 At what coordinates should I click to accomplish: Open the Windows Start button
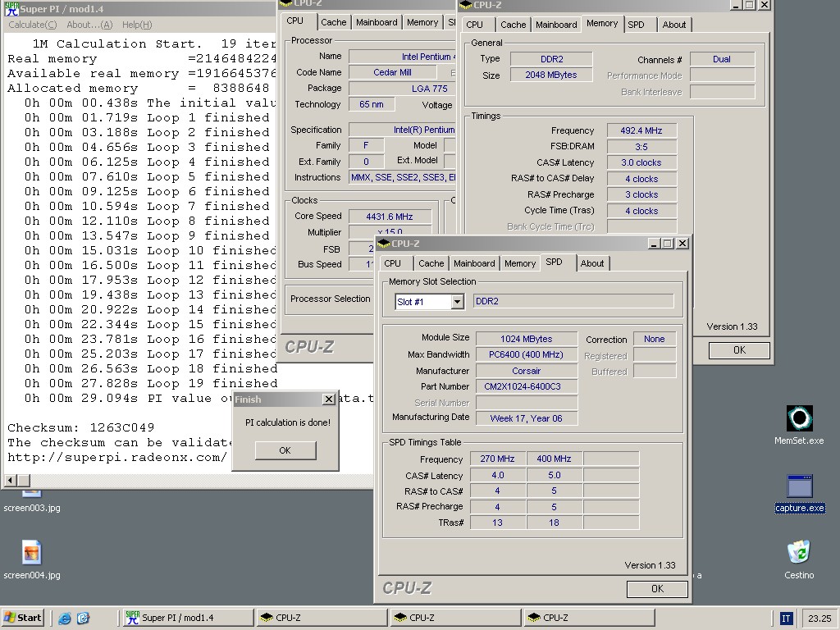coord(22,618)
